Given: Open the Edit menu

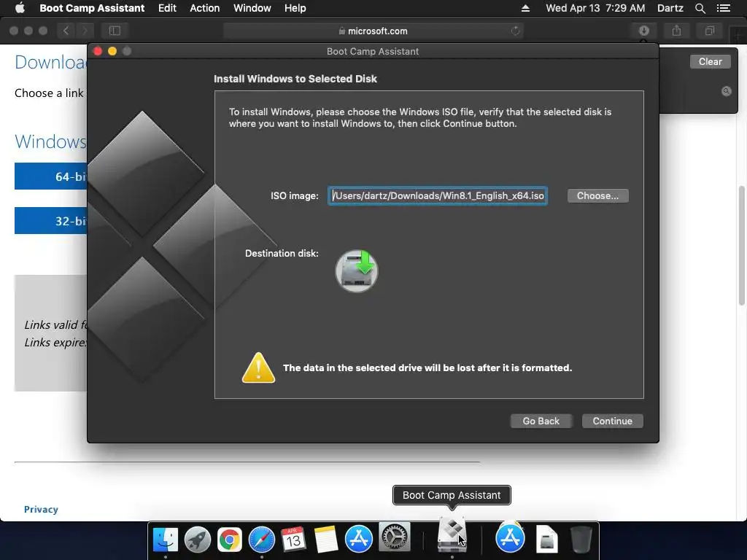Looking at the screenshot, I should coord(167,8).
